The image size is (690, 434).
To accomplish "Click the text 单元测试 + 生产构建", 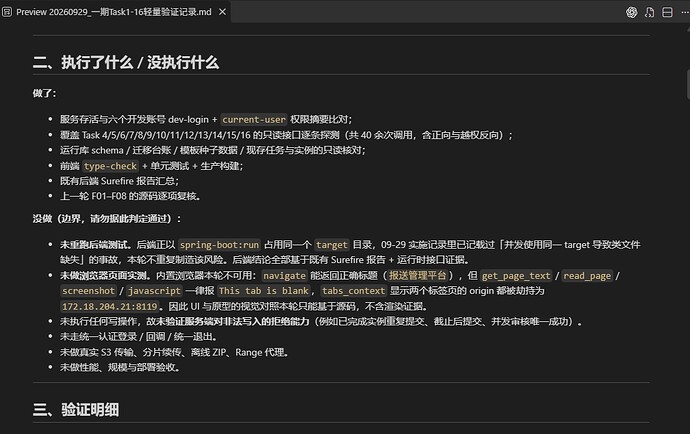I will [197, 166].
